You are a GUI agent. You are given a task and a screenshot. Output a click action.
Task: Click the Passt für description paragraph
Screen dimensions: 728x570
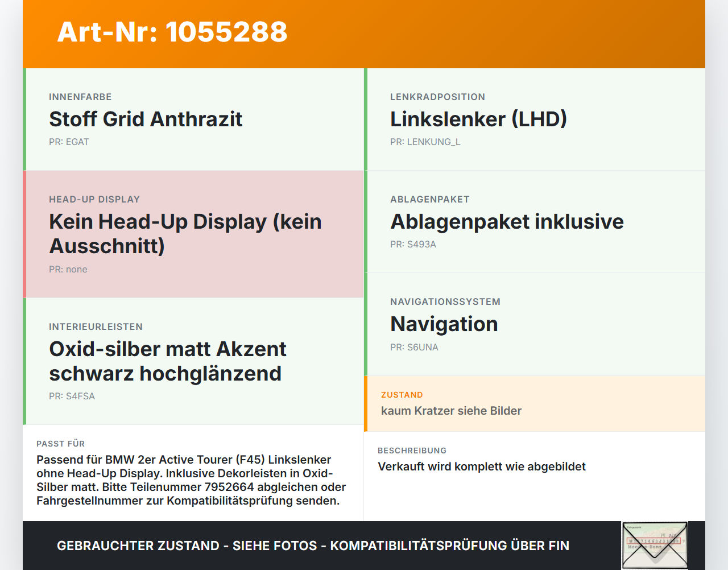pyautogui.click(x=191, y=480)
